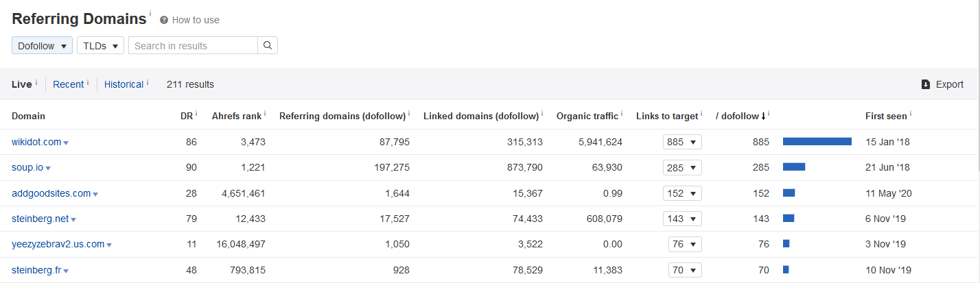Screen dimensions: 980x283
Task: Click the How to use question-mark icon
Action: [x=164, y=21]
